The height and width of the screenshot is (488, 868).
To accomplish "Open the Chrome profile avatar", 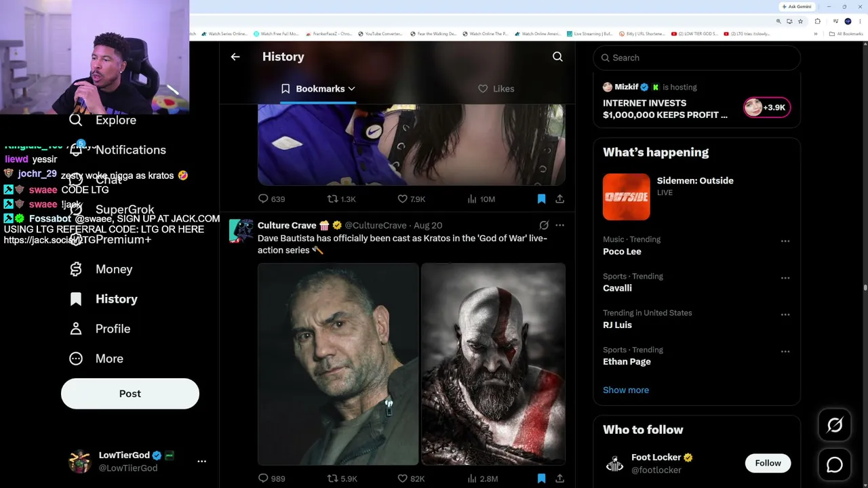I will click(848, 21).
